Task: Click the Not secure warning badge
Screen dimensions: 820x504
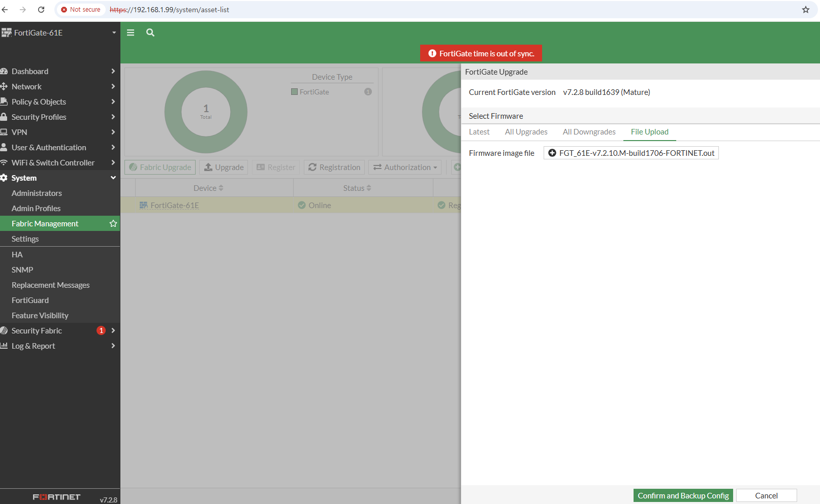Action: click(81, 10)
